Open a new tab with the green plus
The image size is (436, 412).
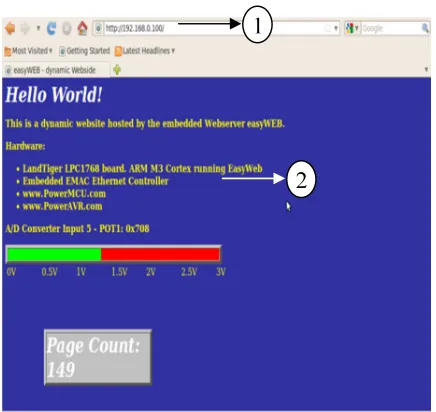coord(117,70)
